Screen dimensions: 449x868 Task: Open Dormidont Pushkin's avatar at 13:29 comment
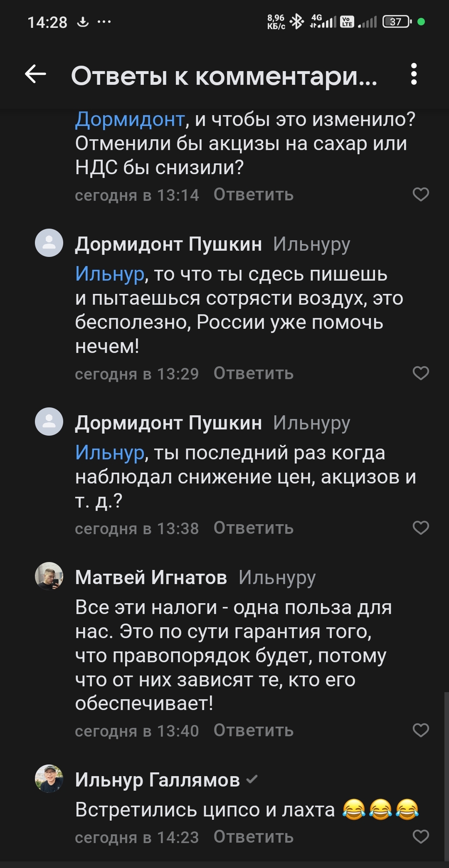49,243
